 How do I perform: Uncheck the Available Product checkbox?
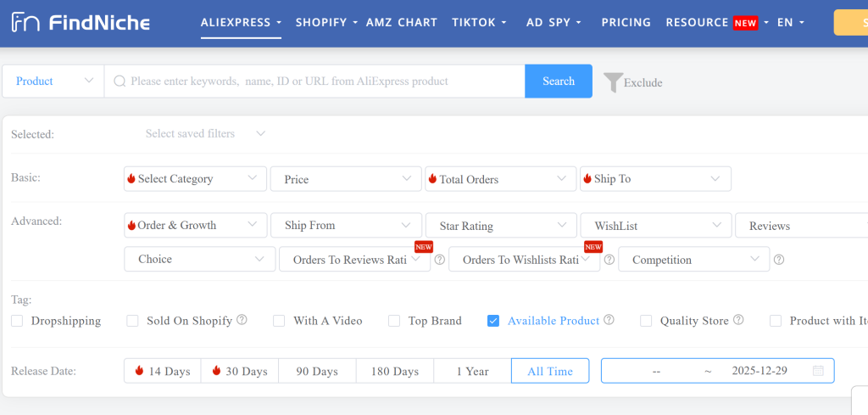[493, 321]
